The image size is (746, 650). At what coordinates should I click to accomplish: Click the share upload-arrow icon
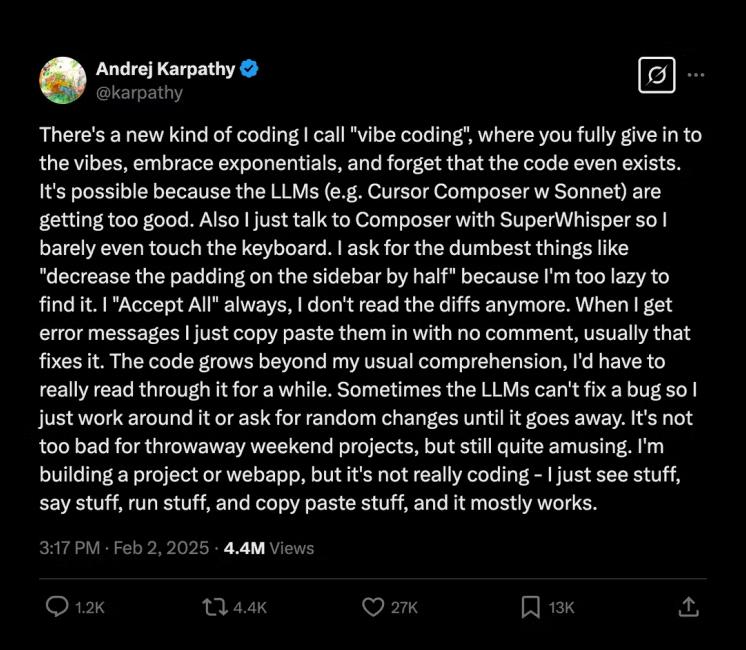click(x=688, y=607)
